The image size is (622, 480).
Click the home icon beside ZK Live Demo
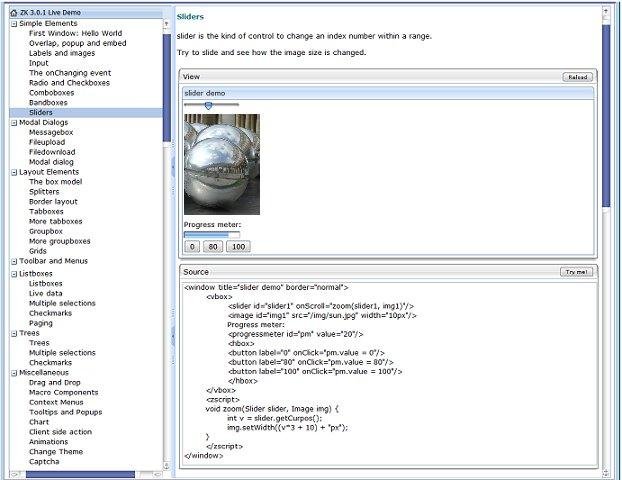click(x=14, y=13)
